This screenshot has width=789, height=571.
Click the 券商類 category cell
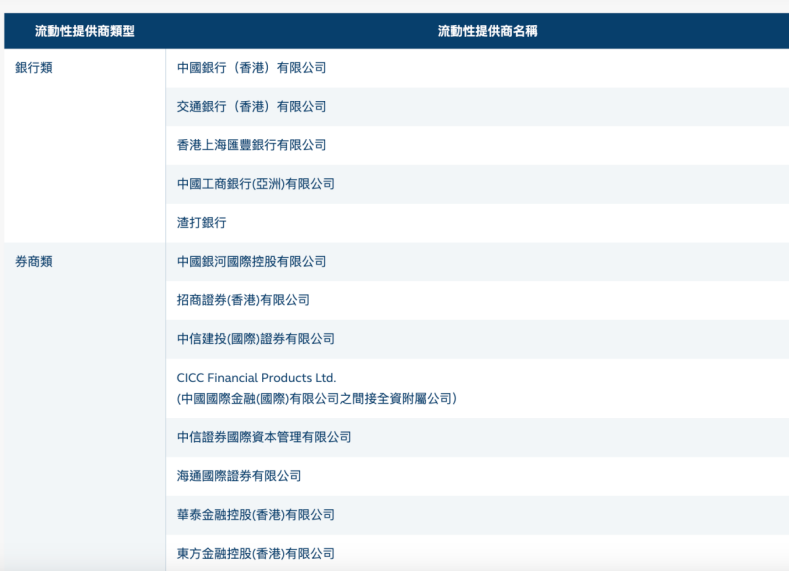click(x=85, y=406)
